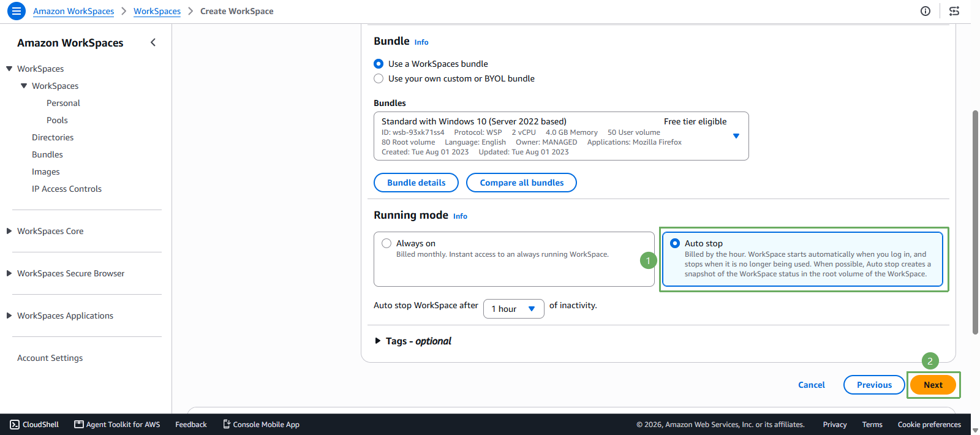Open Account Settings in the sidebar
Viewport: 980px width, 435px height.
[x=50, y=358]
